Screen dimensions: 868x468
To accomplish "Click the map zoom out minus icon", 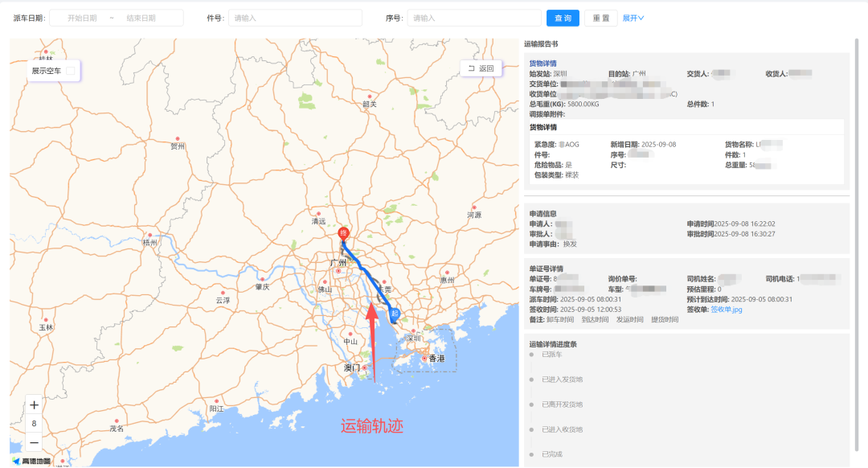I will (x=34, y=441).
